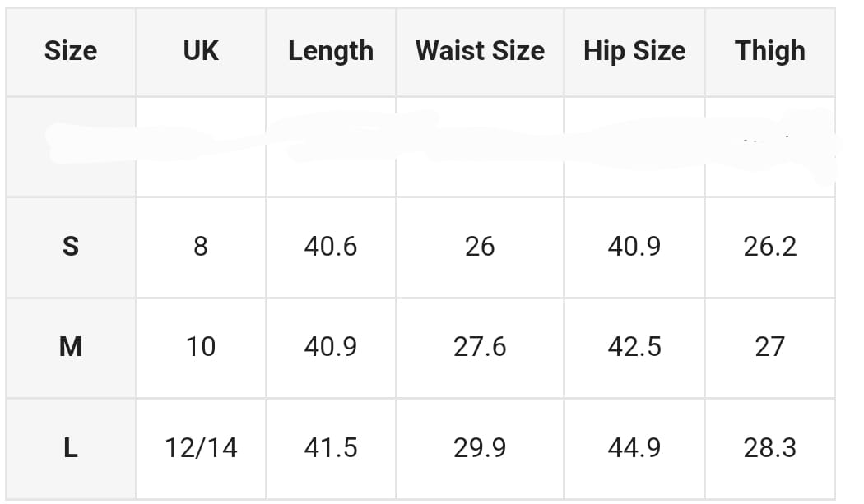Image resolution: width=864 pixels, height=504 pixels.
Task: Select the 28.3 thigh cell
Action: (x=770, y=448)
